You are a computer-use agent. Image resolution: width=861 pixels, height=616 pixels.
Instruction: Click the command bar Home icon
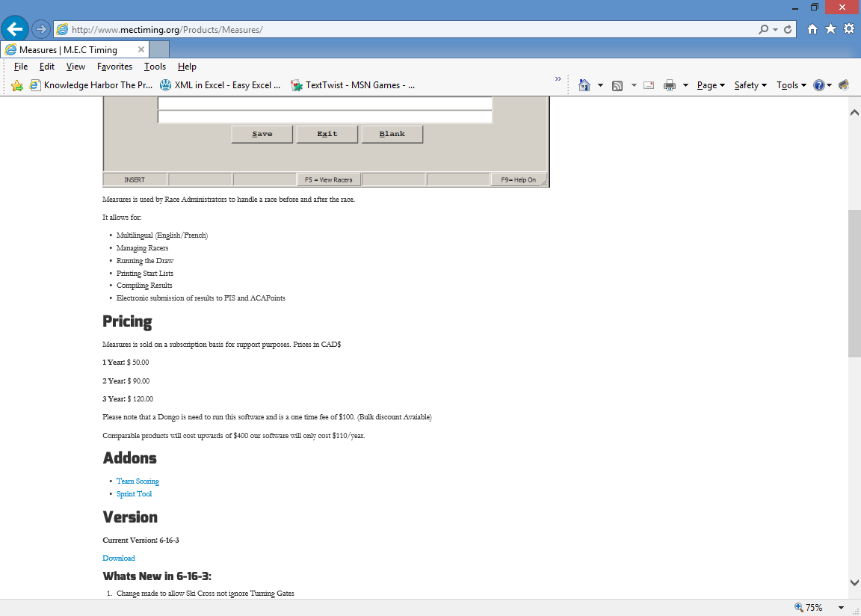tap(584, 85)
